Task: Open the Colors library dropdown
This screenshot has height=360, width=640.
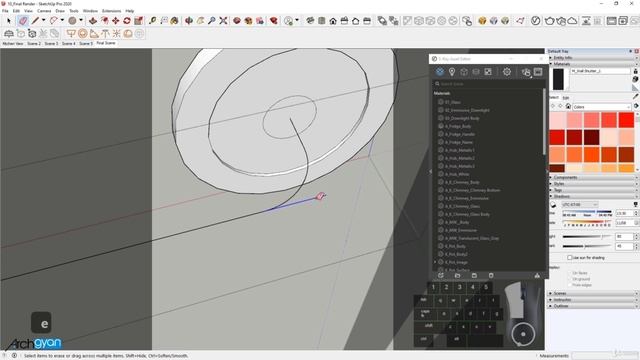Action: pos(602,107)
